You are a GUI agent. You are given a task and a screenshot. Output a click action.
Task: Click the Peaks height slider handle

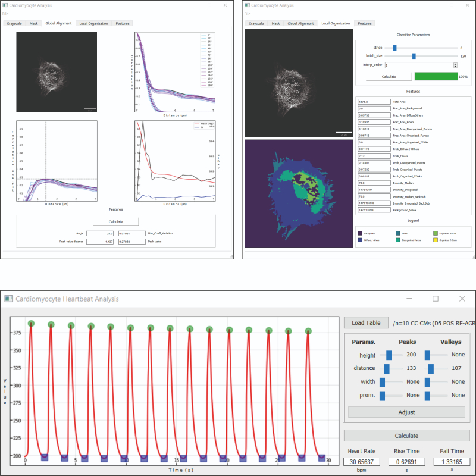389,355
